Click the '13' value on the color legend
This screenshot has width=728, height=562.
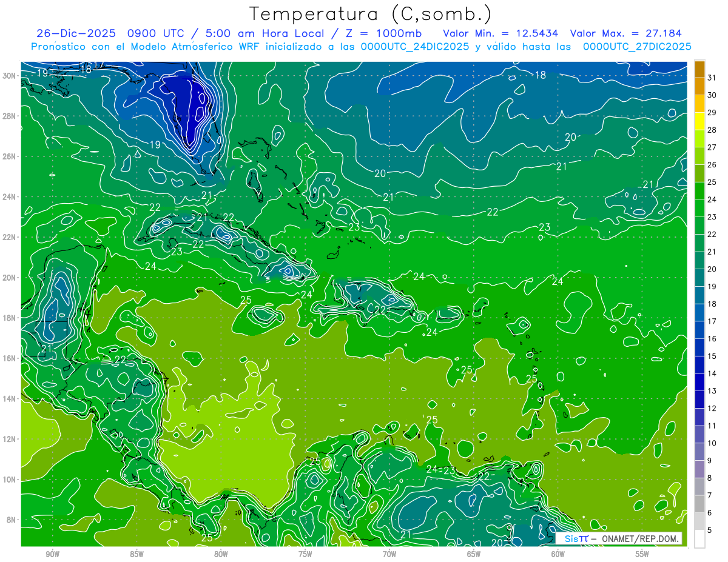point(712,391)
